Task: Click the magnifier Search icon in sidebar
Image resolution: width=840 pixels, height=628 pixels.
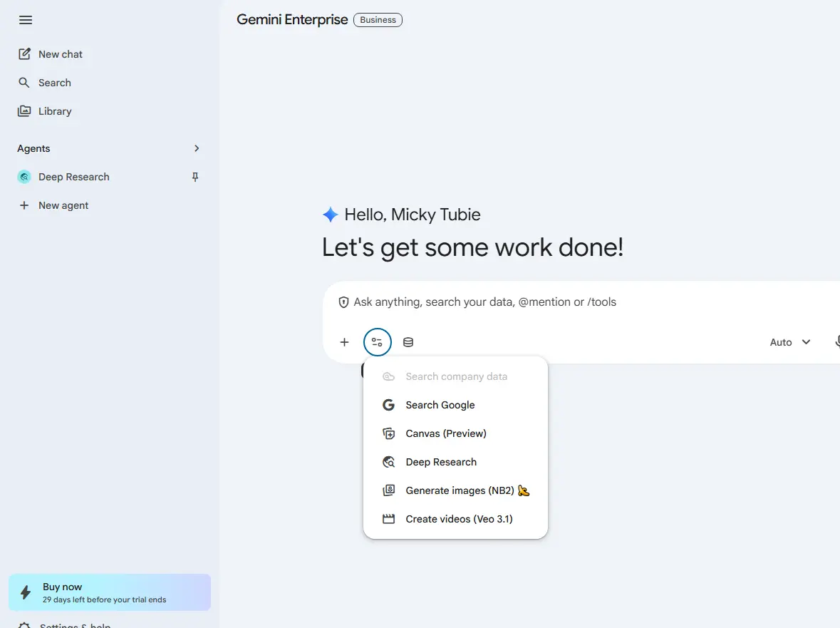Action: pos(24,83)
